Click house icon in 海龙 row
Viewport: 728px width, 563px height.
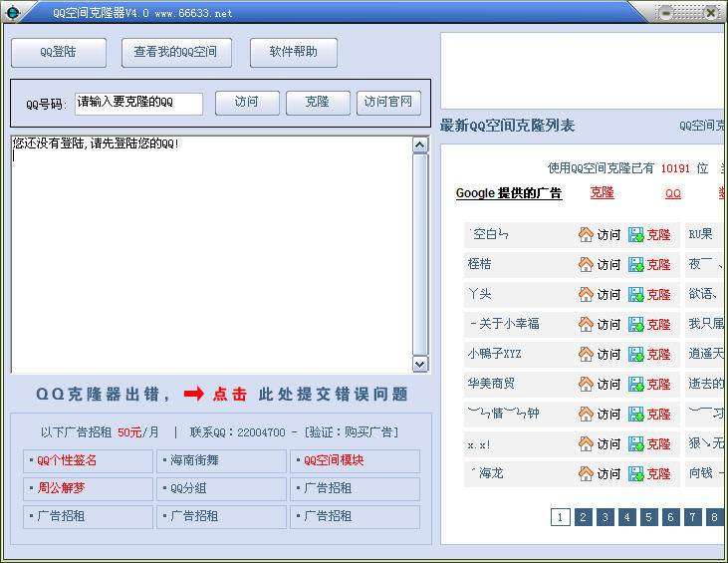[x=586, y=473]
